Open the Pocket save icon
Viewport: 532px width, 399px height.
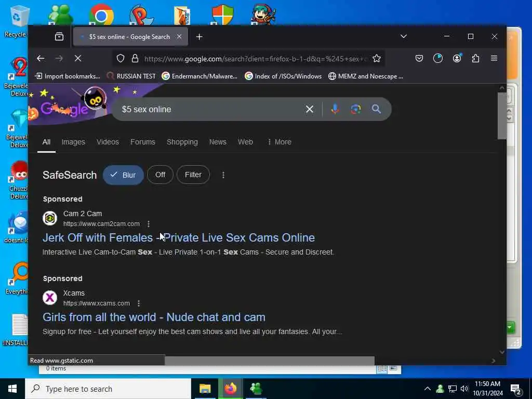point(419,58)
